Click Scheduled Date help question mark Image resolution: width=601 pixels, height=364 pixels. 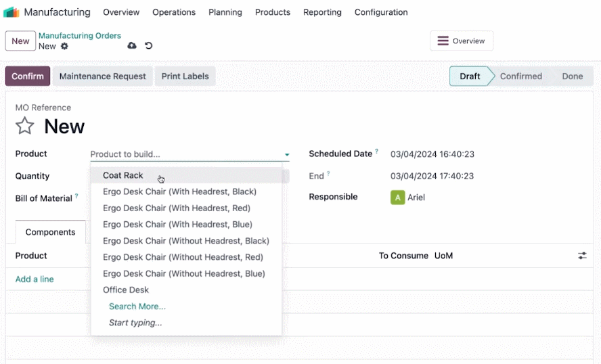(x=377, y=151)
